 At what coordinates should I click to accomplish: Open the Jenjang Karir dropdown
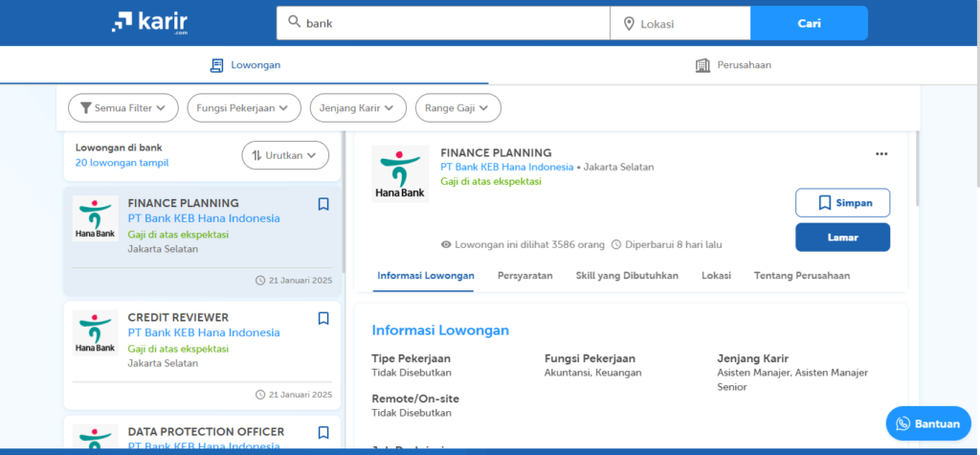point(358,107)
